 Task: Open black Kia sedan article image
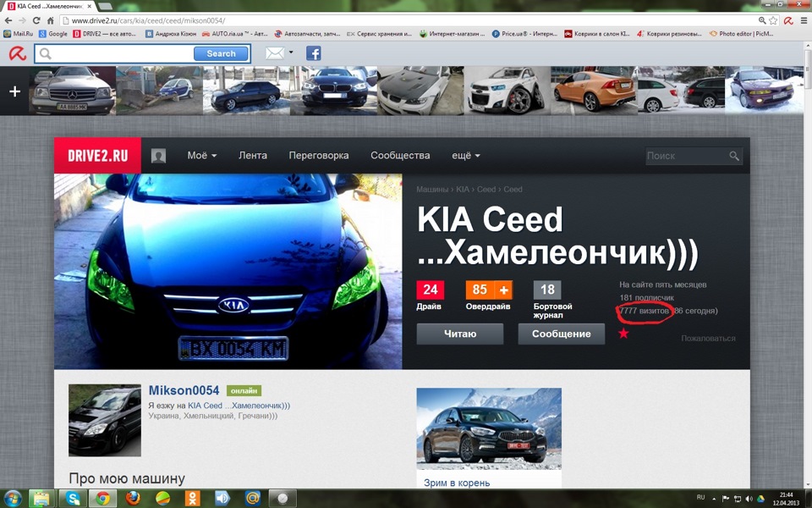click(x=489, y=428)
